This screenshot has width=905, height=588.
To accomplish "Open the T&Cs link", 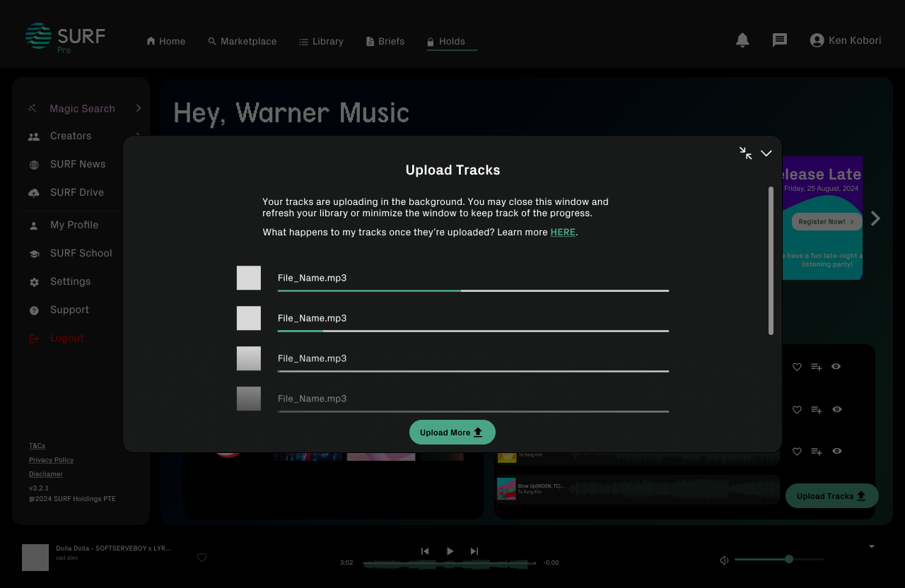I will click(37, 446).
